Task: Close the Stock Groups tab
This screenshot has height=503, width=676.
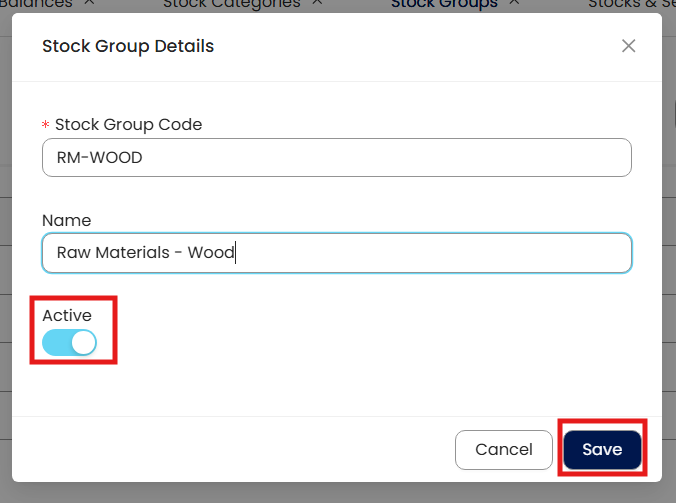Action: click(514, 3)
